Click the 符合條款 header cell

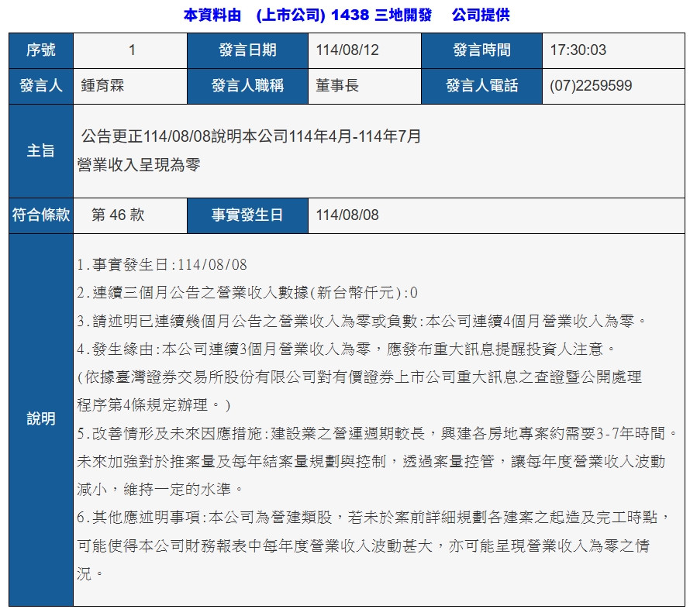pyautogui.click(x=41, y=215)
